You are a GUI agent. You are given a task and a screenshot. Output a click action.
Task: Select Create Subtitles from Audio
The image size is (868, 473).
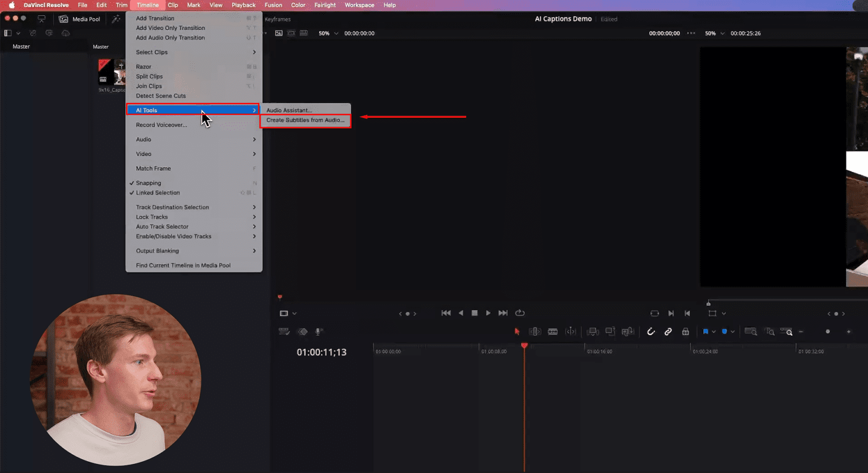(305, 120)
